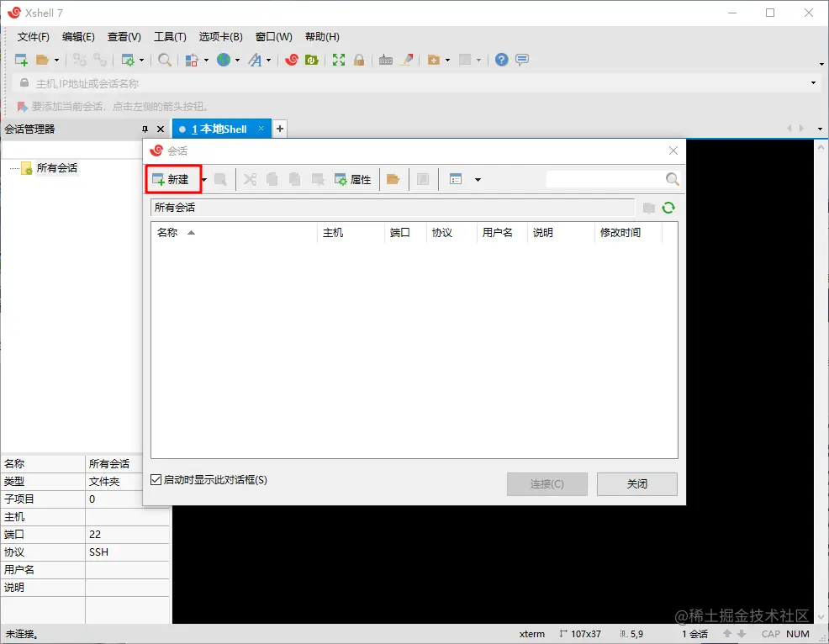829x644 pixels.
Task: Launch Xftp via the green Xftp toolbar icon
Action: coord(312,60)
